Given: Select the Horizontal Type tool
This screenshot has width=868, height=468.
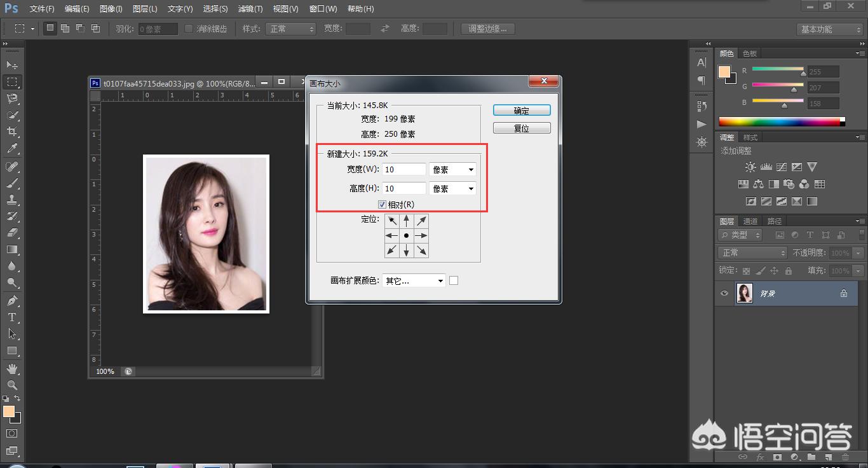Looking at the screenshot, I should click(x=13, y=317).
